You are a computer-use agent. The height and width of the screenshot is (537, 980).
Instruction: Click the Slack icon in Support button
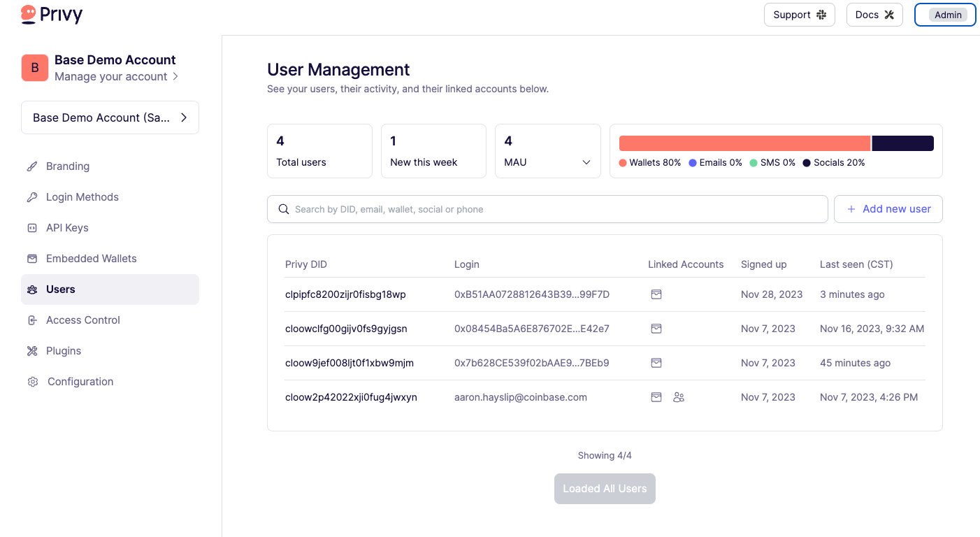(x=821, y=15)
